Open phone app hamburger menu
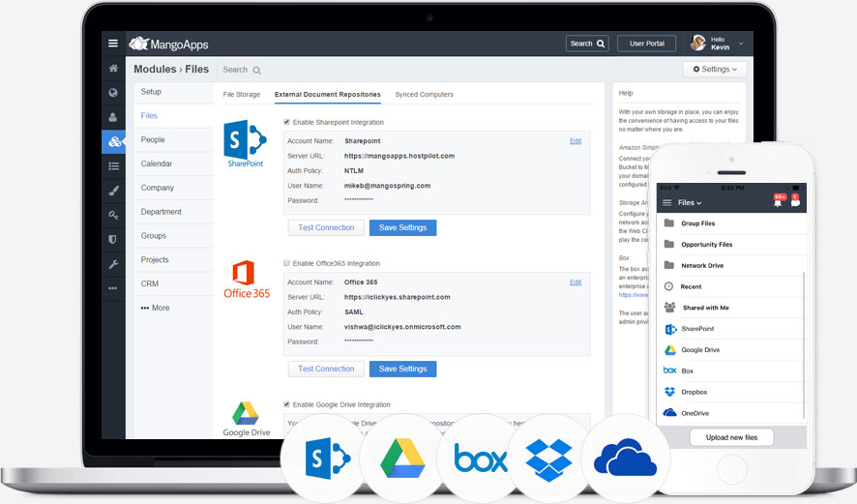The height and width of the screenshot is (504, 857). [x=666, y=203]
